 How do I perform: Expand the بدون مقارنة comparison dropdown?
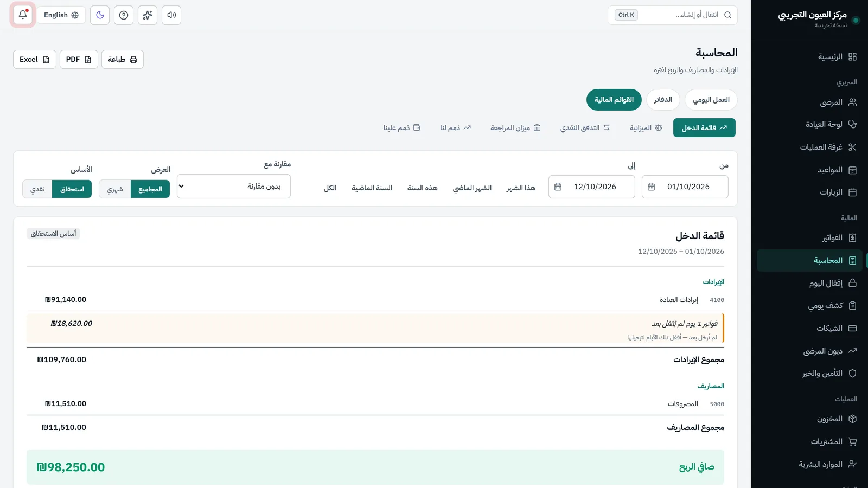point(234,187)
